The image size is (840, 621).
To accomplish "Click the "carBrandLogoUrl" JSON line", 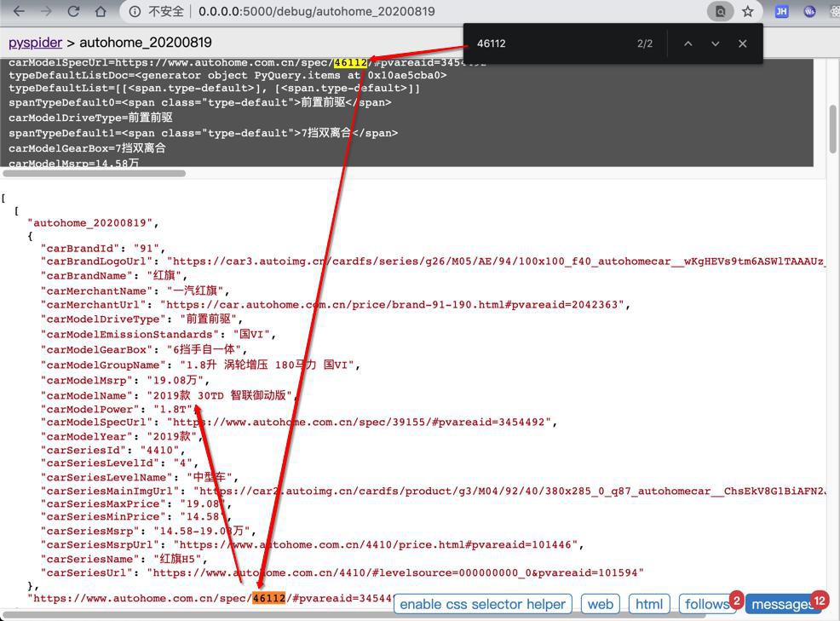I will tap(434, 261).
